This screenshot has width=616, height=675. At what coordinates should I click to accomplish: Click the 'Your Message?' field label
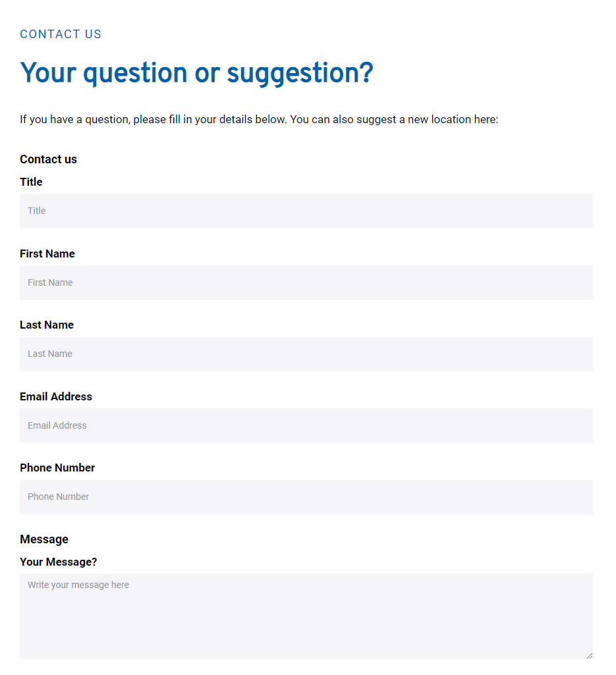(59, 562)
